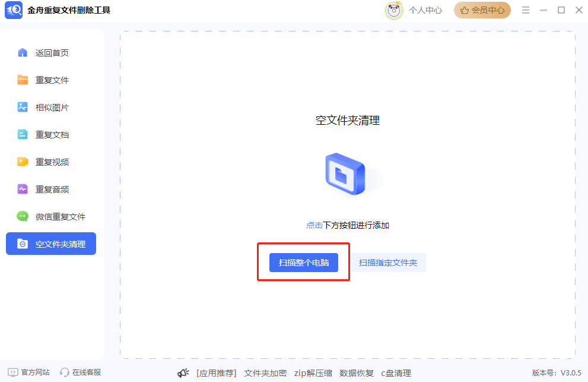Screen dimensions: 588x382
Task: Click the megaphone announcement icon
Action: point(183,373)
